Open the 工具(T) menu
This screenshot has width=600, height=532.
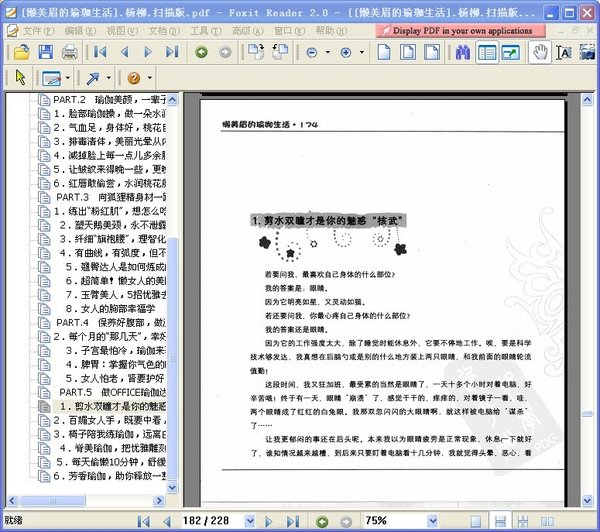pos(206,31)
